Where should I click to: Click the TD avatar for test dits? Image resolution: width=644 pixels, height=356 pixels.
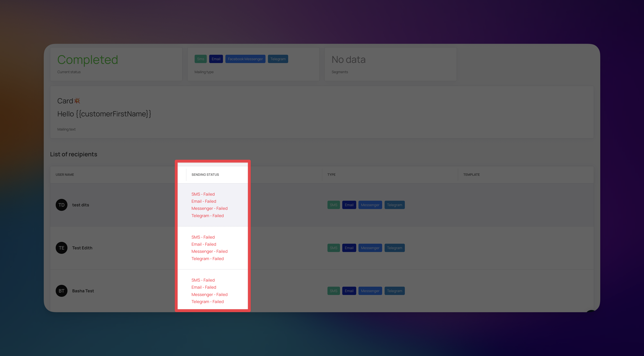point(62,205)
